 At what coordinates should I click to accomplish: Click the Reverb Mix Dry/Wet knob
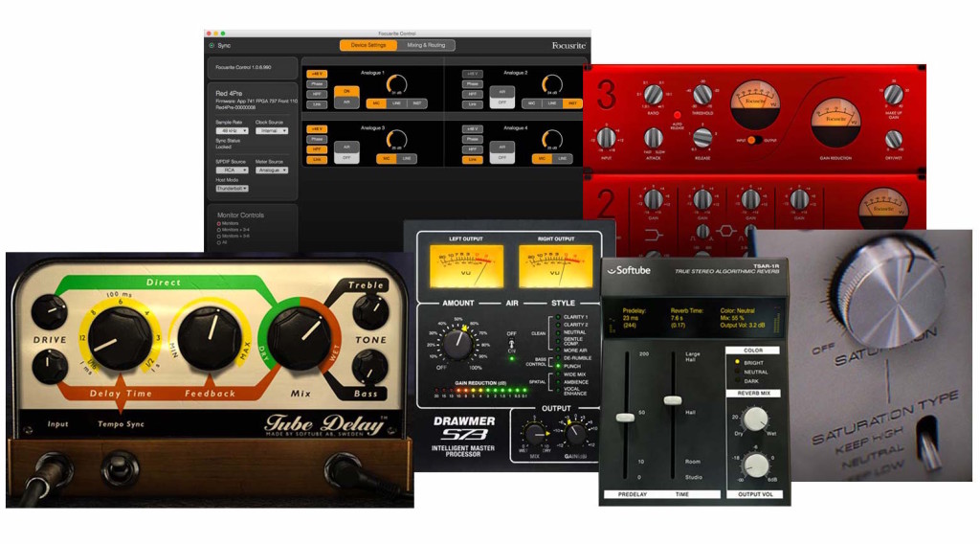pyautogui.click(x=755, y=419)
